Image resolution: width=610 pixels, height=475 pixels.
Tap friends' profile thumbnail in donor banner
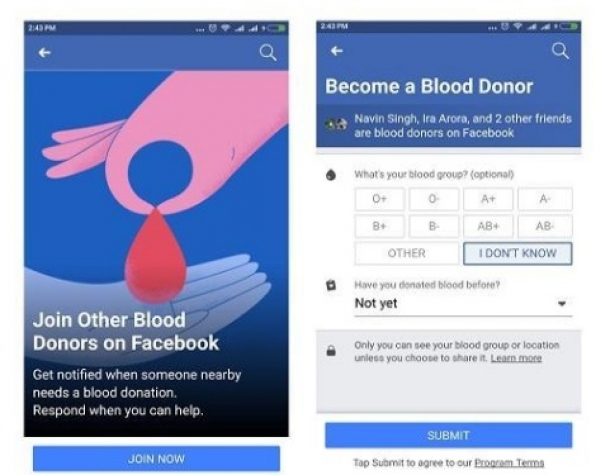[336, 124]
